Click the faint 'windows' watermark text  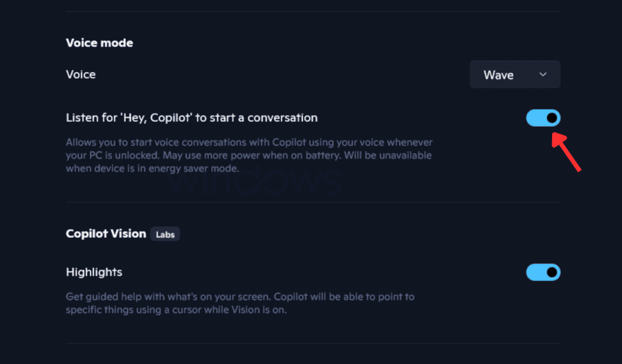(255, 183)
